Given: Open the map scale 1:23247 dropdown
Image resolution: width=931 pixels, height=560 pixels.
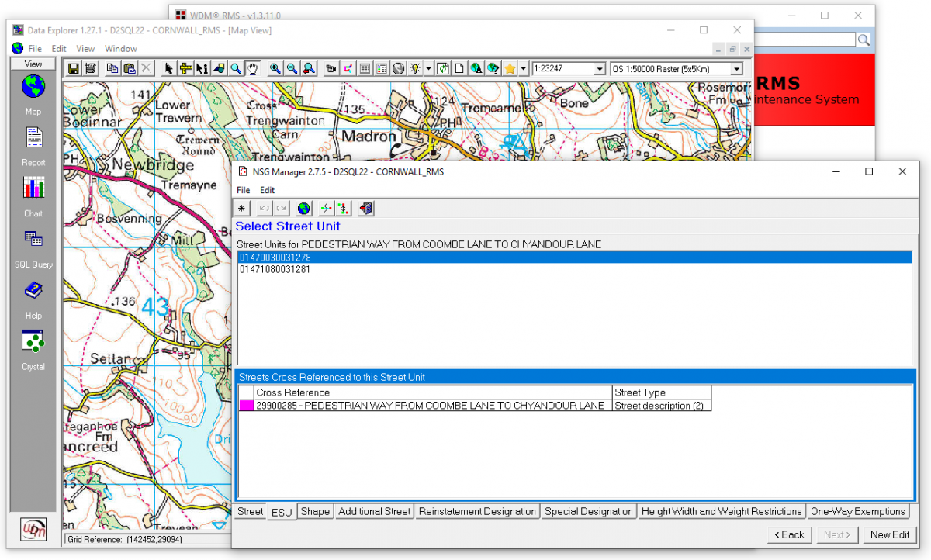Looking at the screenshot, I should tap(598, 69).
